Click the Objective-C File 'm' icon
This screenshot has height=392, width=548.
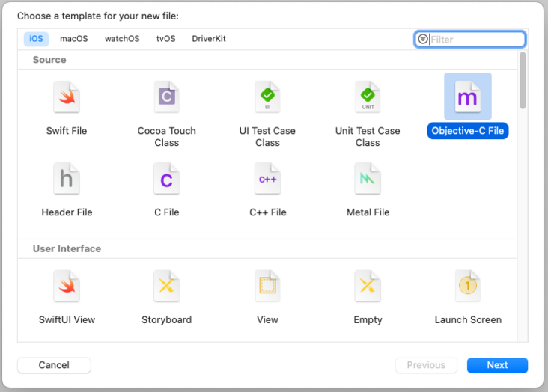(x=468, y=97)
